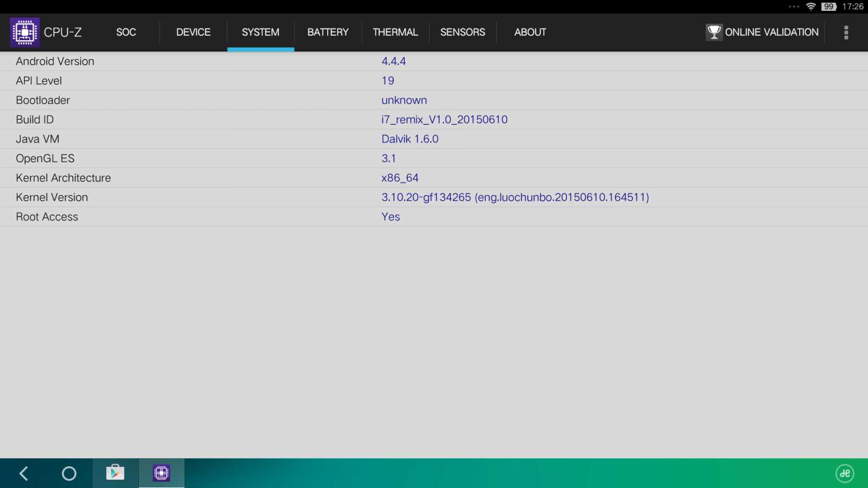Click the kernel value 3.10.20-gf134265

coord(426,197)
